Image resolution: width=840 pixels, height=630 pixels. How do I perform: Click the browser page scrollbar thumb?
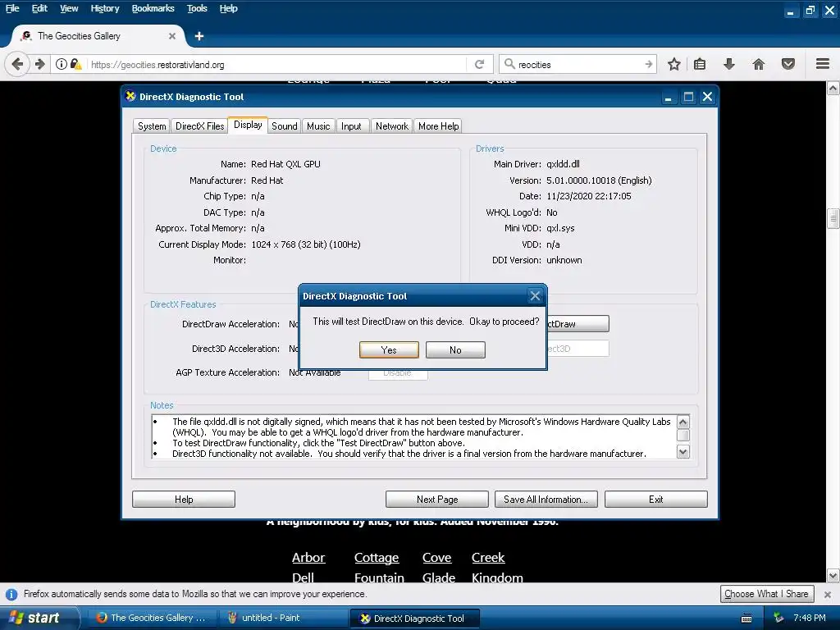click(x=833, y=218)
